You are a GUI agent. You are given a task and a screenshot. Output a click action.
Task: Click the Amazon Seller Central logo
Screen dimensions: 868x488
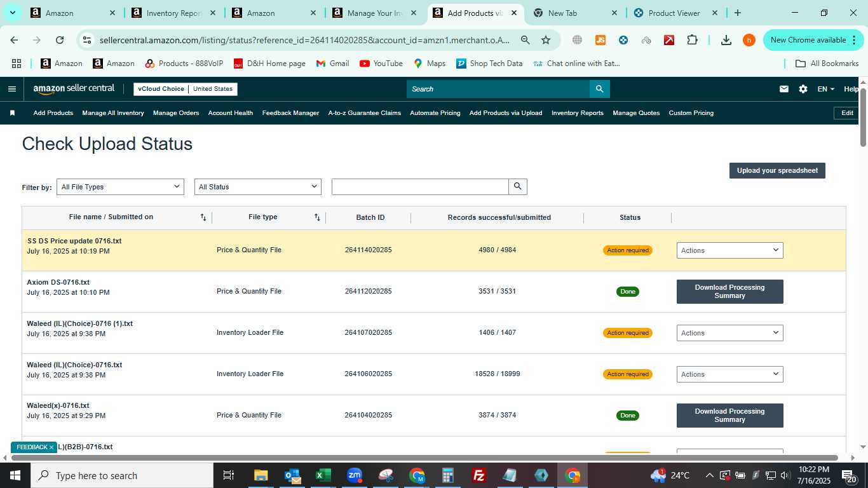click(x=74, y=89)
